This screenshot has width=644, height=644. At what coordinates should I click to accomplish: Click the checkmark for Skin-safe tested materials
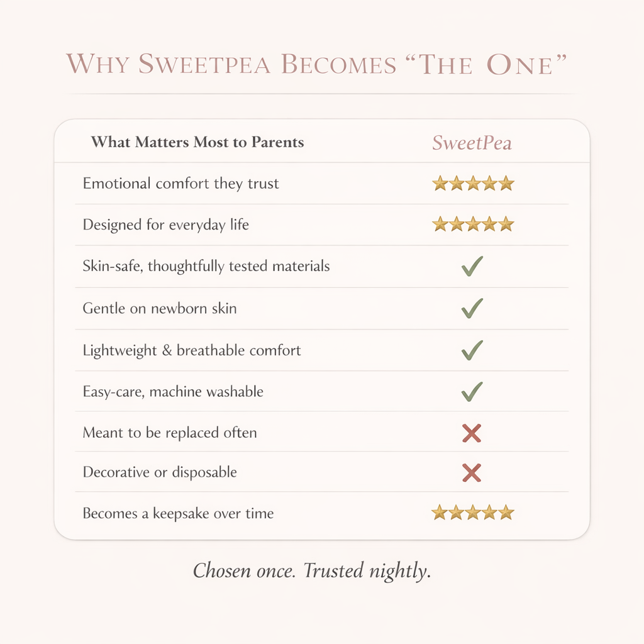pyautogui.click(x=472, y=267)
